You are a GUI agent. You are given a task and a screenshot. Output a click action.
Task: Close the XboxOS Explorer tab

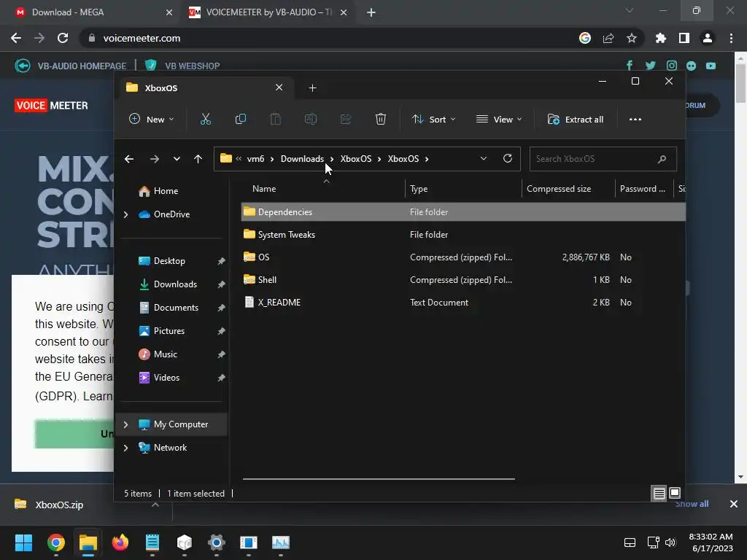279,87
